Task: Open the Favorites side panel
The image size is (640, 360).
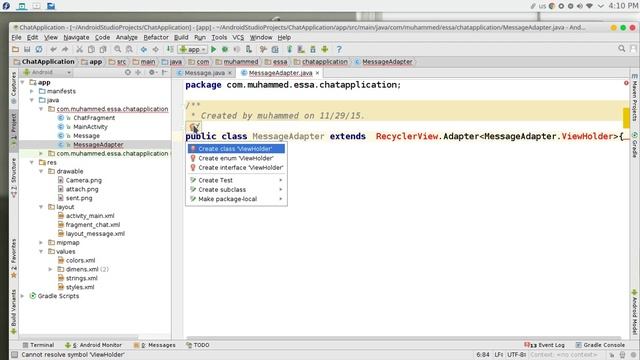Action: click(13, 258)
